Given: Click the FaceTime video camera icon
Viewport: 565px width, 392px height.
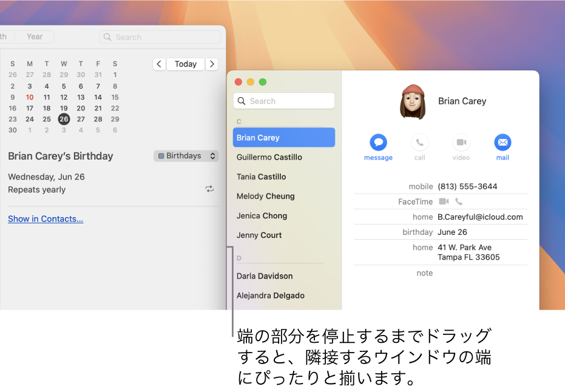Looking at the screenshot, I should (x=444, y=201).
